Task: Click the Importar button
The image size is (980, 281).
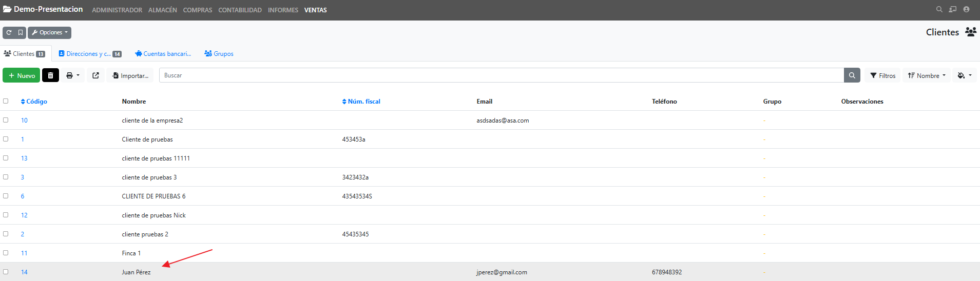Action: (x=130, y=75)
